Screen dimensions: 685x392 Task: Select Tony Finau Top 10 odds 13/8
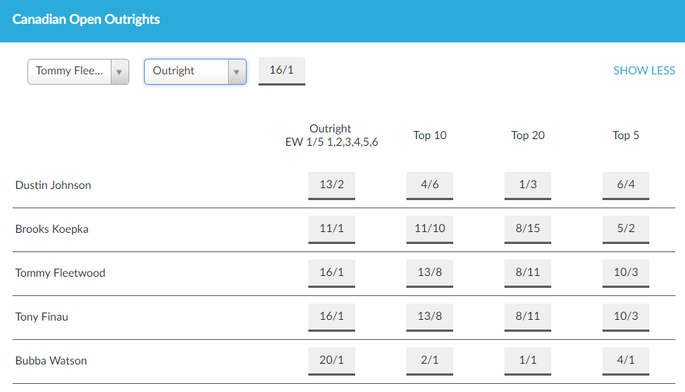(x=429, y=317)
